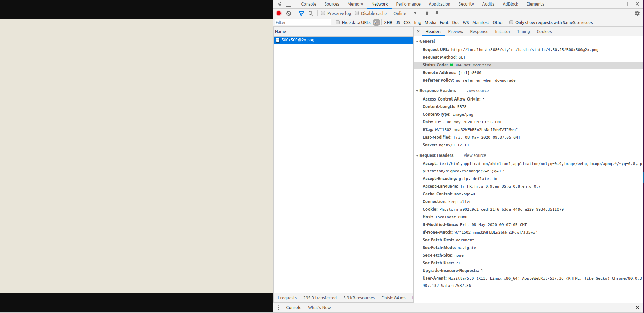
Task: Collapse the Request Headers section
Action: tap(417, 155)
